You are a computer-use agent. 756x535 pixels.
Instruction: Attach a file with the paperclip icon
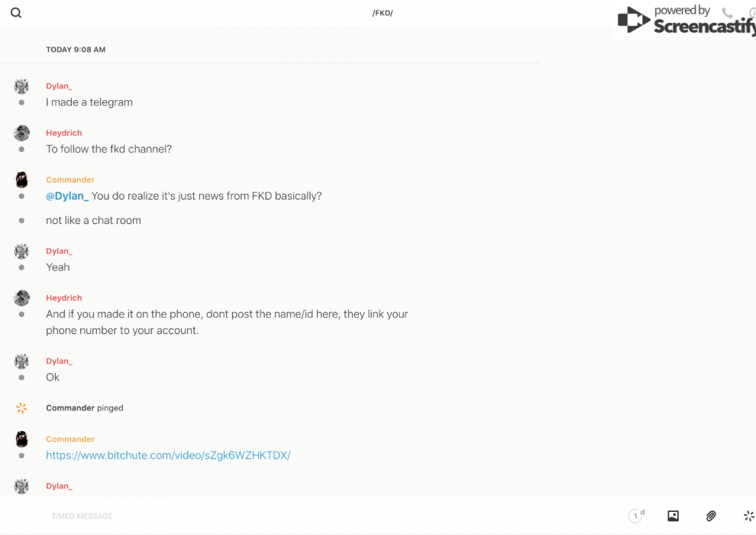pyautogui.click(x=711, y=516)
